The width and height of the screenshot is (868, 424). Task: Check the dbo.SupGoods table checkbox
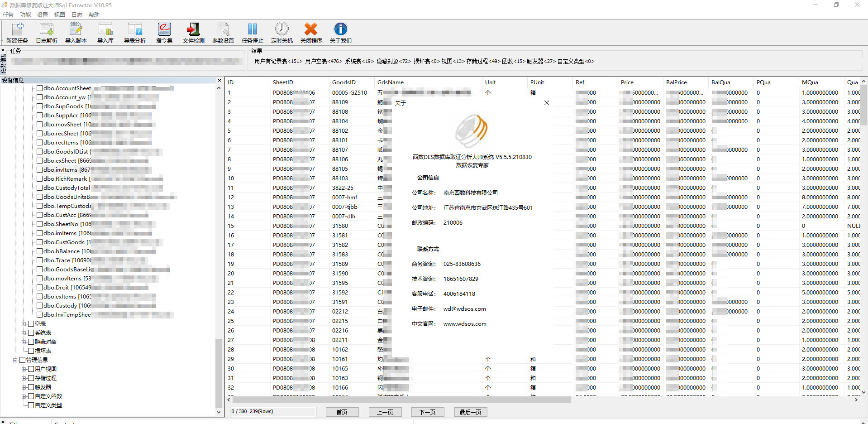point(40,106)
